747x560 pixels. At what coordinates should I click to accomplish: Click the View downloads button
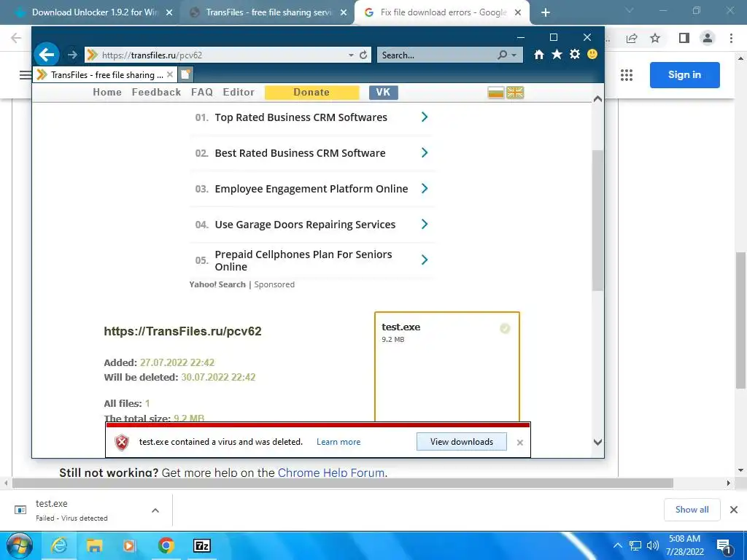[462, 442]
